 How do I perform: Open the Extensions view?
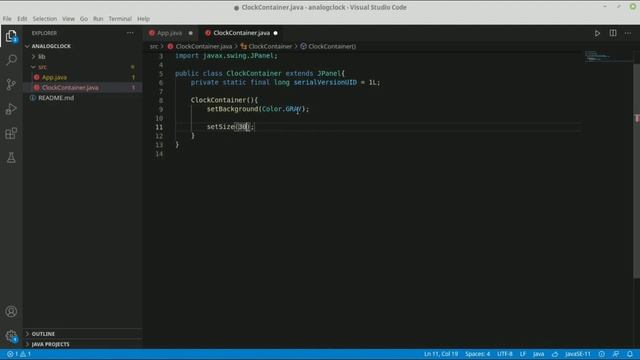pyautogui.click(x=11, y=133)
